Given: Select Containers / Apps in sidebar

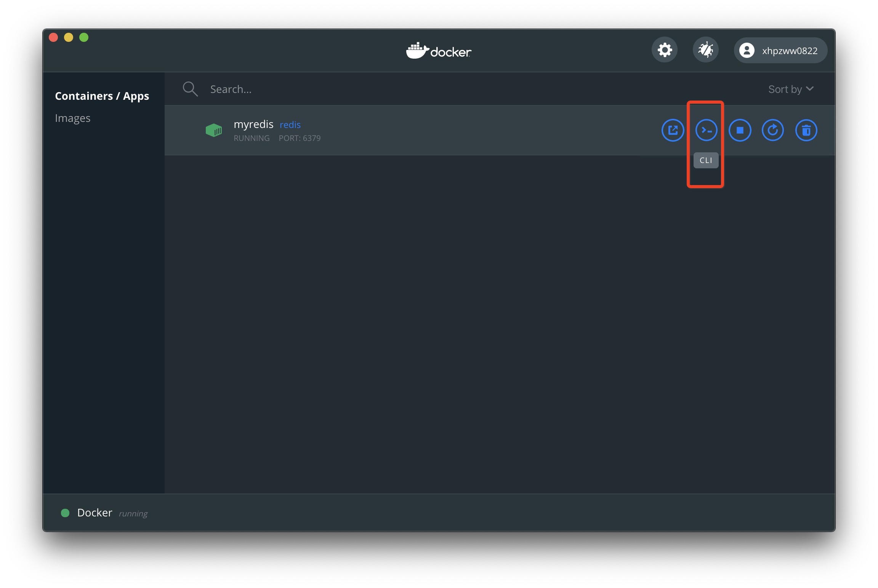Looking at the screenshot, I should 102,96.
